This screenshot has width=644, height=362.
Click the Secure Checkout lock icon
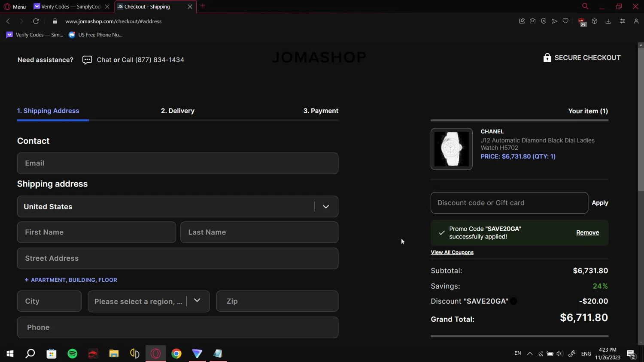(547, 57)
